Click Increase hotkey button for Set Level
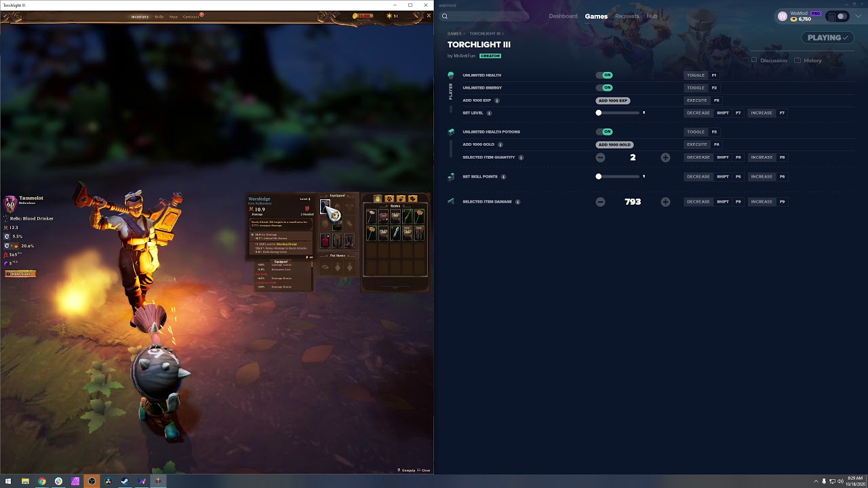868x488 pixels. tap(762, 113)
